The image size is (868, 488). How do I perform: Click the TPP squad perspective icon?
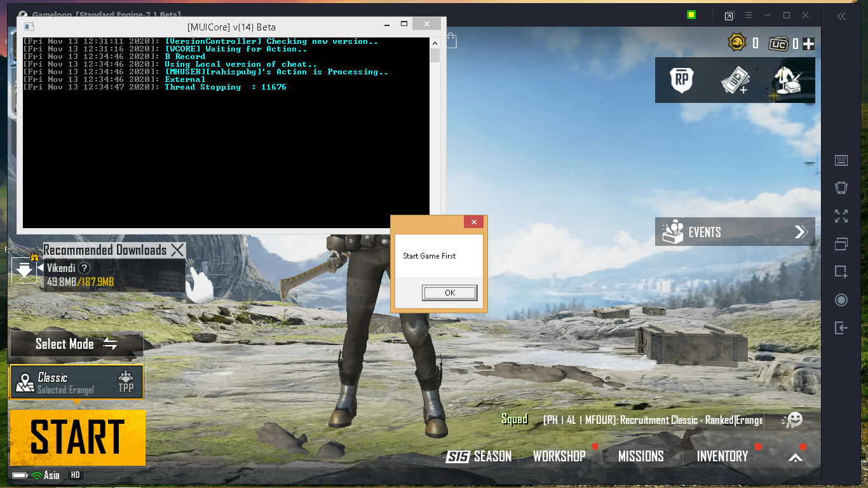tap(126, 381)
